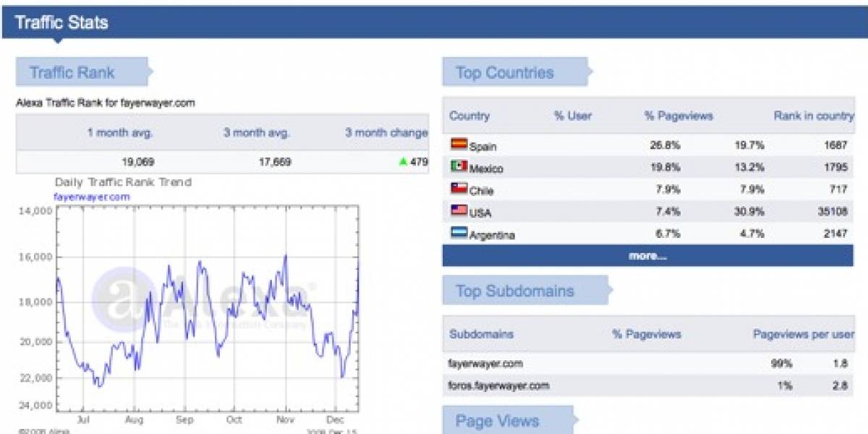Click the 1 month avg. column header

tap(120, 133)
